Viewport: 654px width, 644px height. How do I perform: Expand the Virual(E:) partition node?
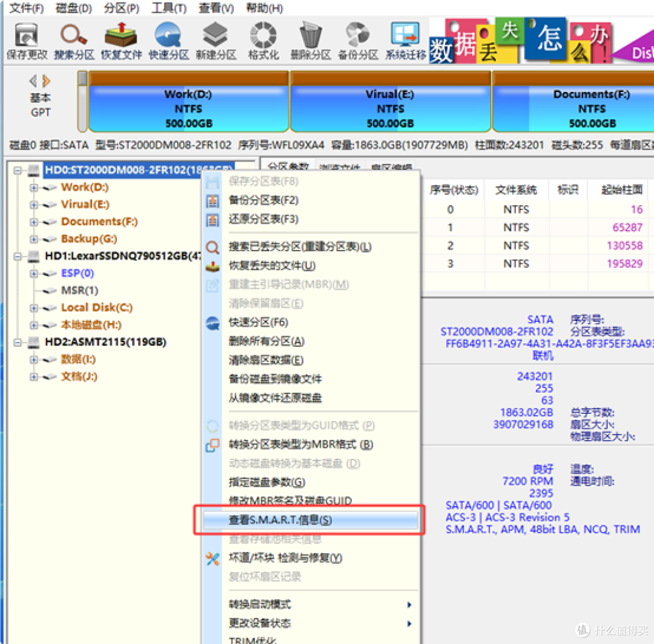click(x=34, y=205)
